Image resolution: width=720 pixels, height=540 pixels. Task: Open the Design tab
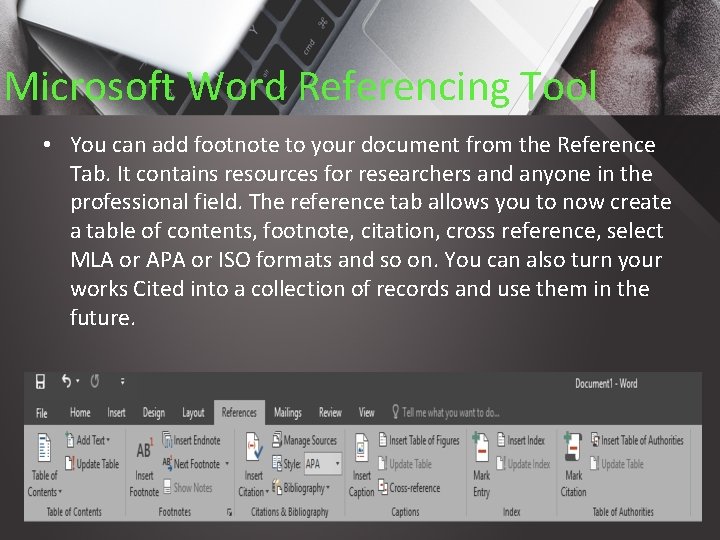[153, 413]
